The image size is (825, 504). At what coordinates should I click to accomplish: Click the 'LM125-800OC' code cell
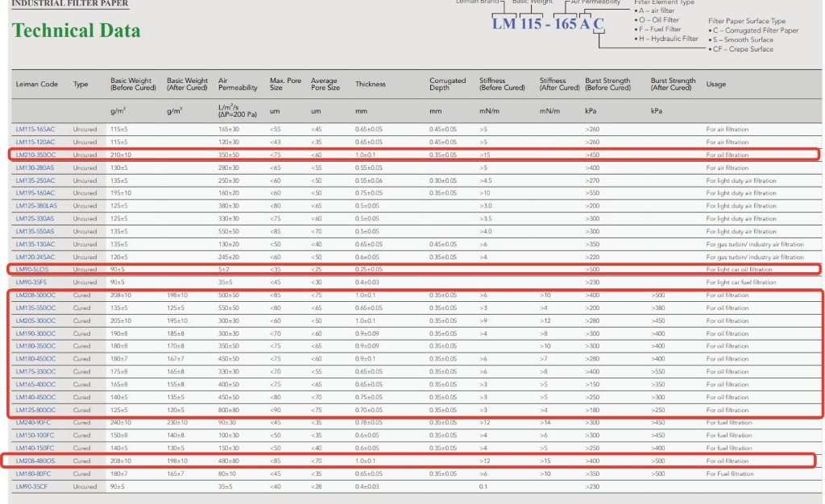pos(35,410)
